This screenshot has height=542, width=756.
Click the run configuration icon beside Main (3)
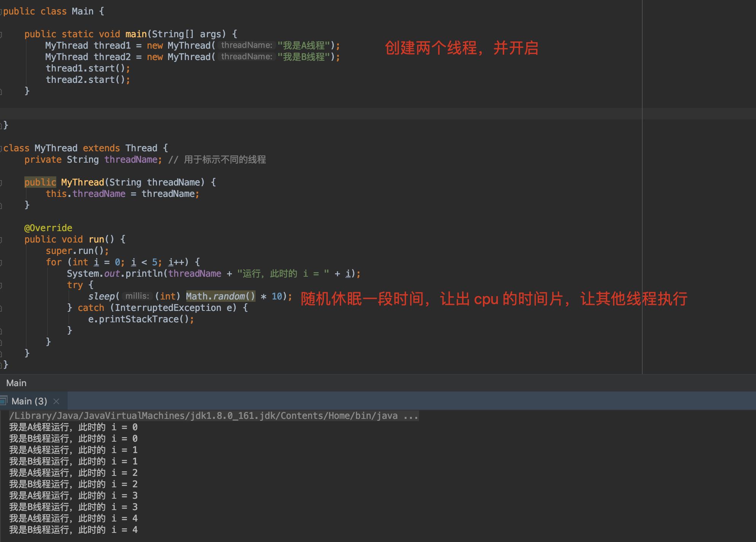[x=4, y=401]
